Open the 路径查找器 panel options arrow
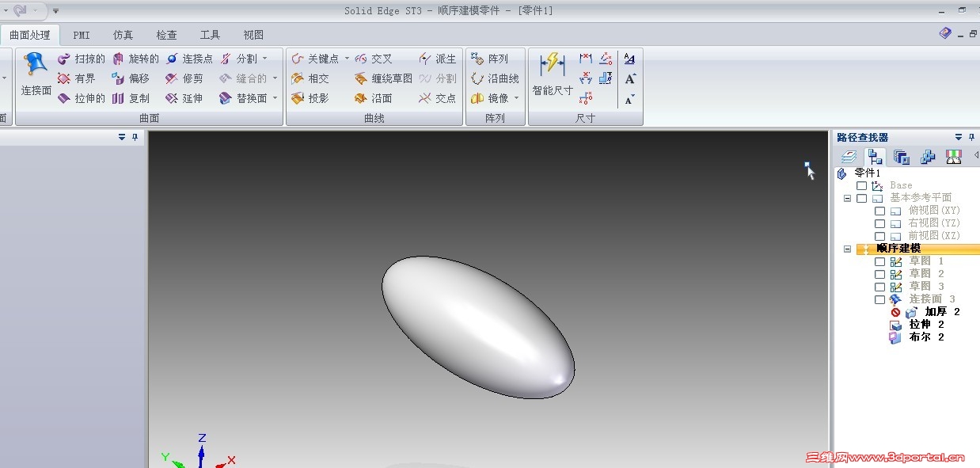The image size is (980, 468). pyautogui.click(x=959, y=137)
